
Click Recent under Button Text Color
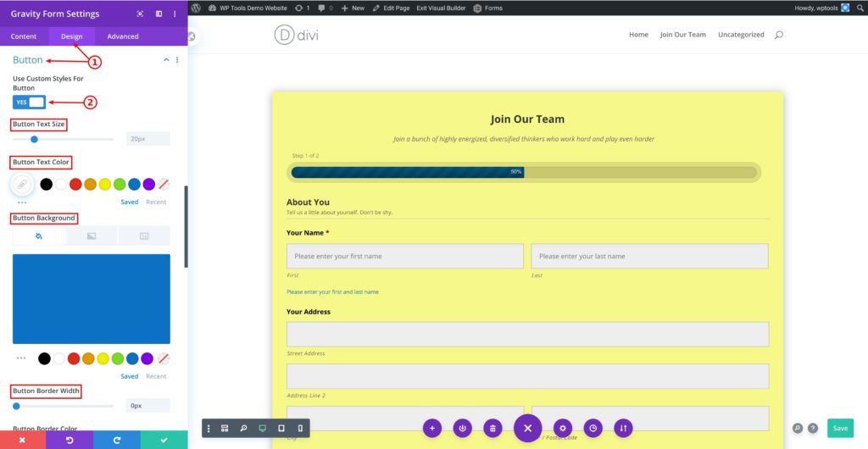point(156,202)
